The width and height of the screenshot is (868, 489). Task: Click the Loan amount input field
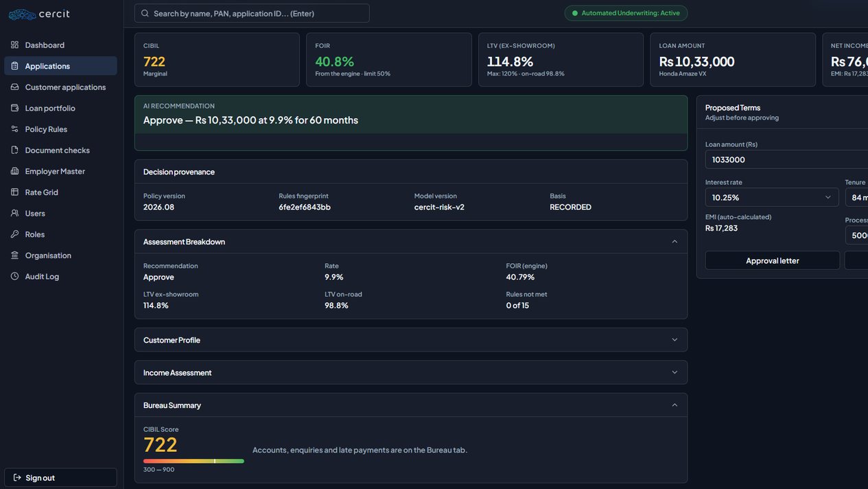click(x=786, y=159)
